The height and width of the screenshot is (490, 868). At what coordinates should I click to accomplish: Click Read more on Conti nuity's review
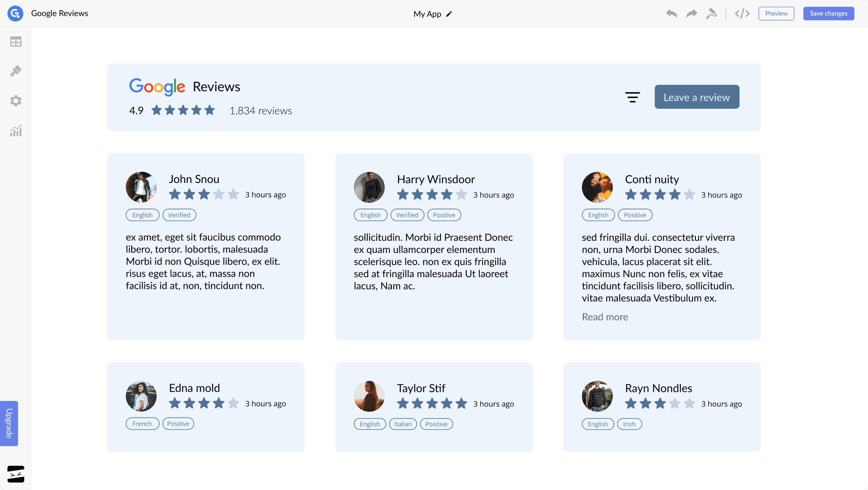pyautogui.click(x=605, y=317)
